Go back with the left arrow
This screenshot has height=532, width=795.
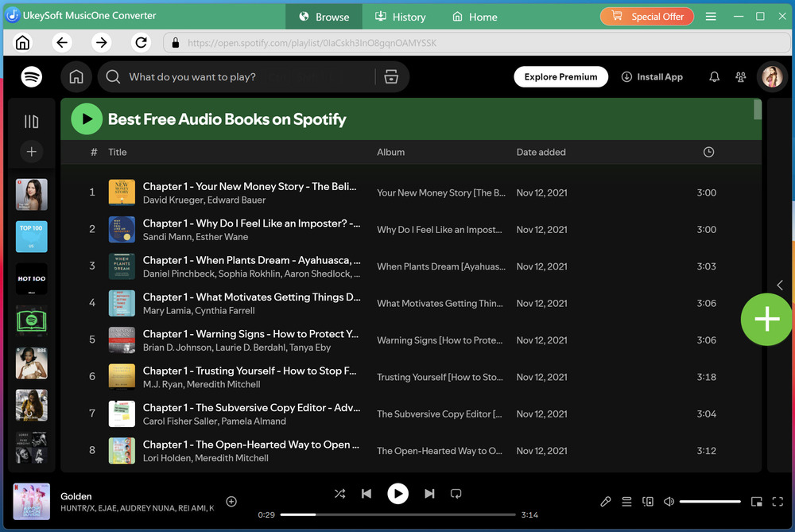click(x=62, y=43)
